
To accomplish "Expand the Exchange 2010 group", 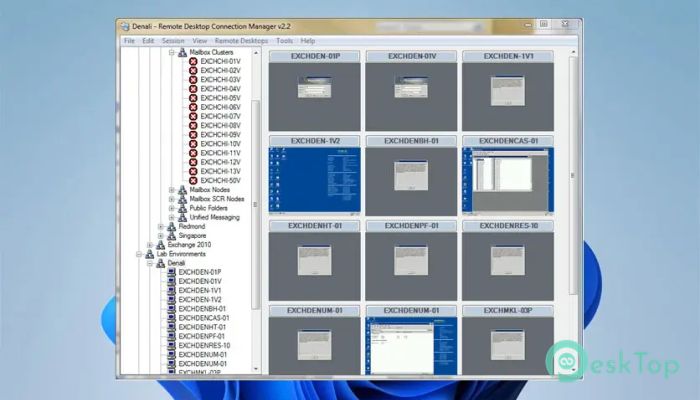I will (150, 245).
